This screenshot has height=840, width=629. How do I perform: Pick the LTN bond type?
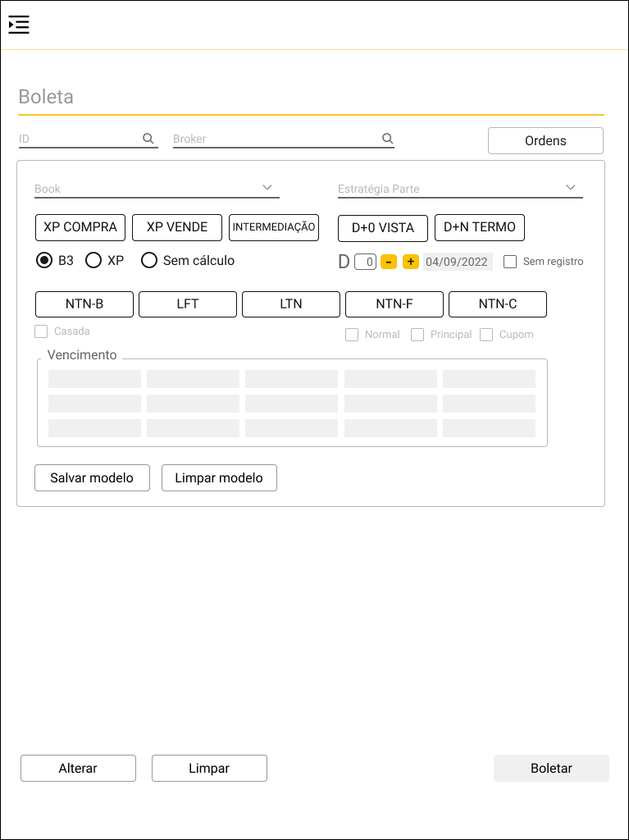pos(291,304)
